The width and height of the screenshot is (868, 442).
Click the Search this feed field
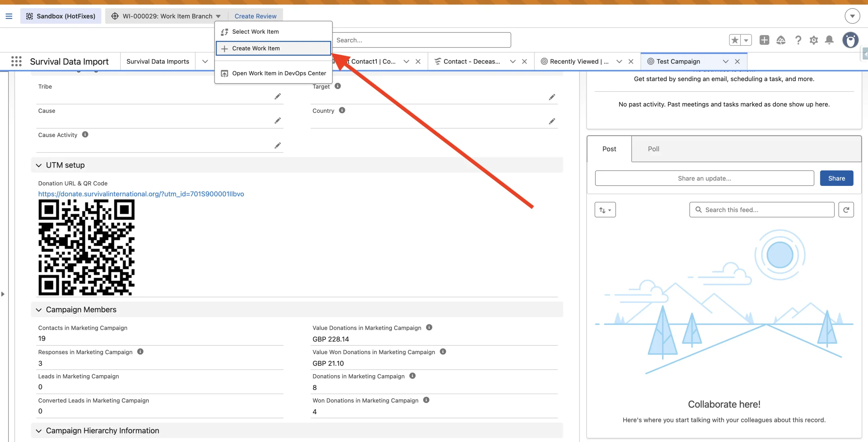(x=762, y=210)
